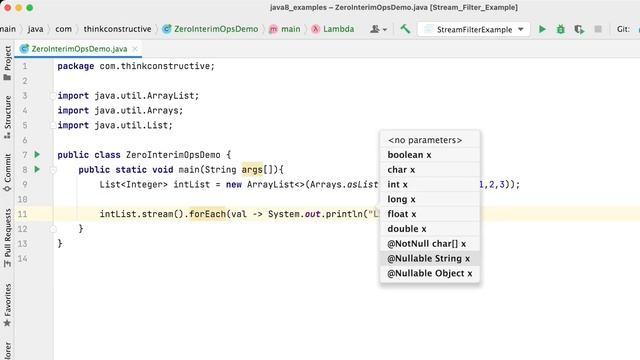The height and width of the screenshot is (360, 640).
Task: Click intList variable on line 9
Action: coord(191,184)
